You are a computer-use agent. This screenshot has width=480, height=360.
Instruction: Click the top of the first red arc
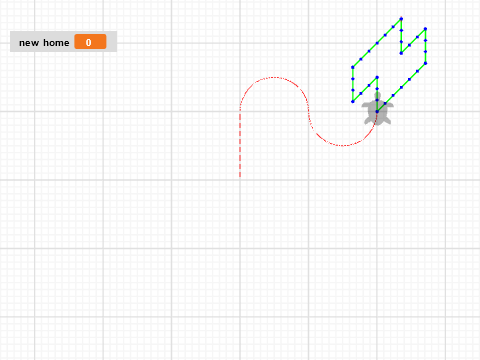274,77
